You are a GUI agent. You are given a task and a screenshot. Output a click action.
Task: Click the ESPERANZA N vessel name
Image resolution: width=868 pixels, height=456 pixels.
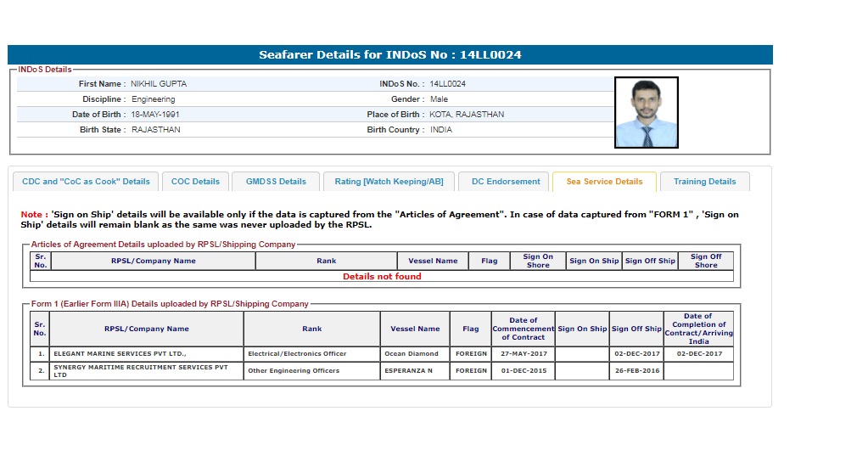(408, 371)
